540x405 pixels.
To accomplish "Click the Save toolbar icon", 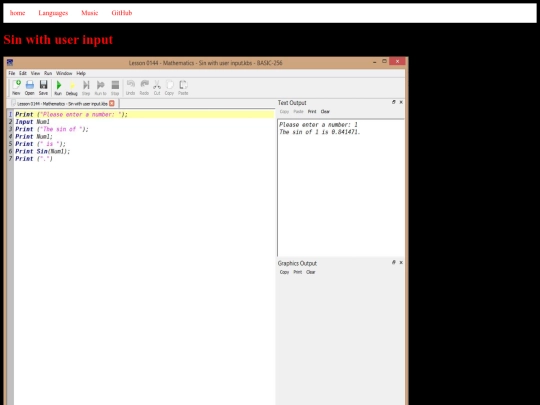I will pyautogui.click(x=43, y=88).
